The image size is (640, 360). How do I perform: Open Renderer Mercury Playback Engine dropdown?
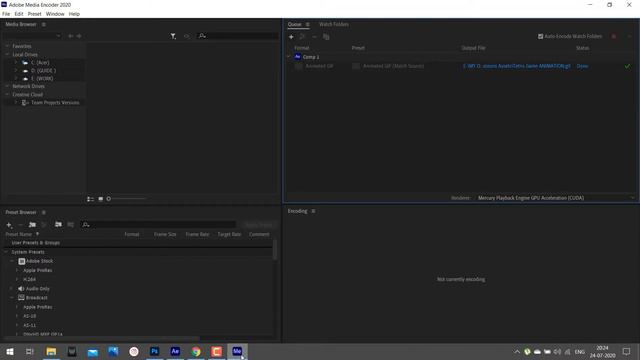555,198
